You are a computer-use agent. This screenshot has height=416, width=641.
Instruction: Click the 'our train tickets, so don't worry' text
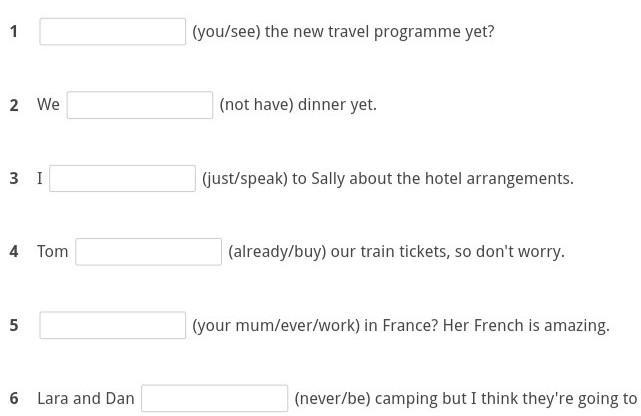(445, 252)
